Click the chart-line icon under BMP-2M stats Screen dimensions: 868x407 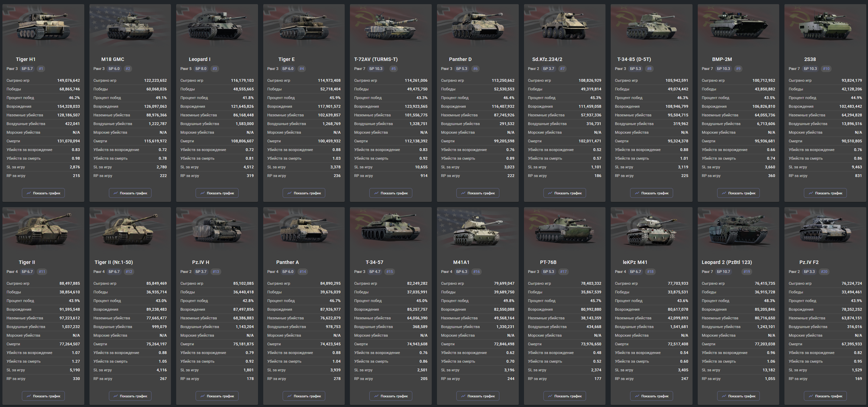(x=724, y=193)
